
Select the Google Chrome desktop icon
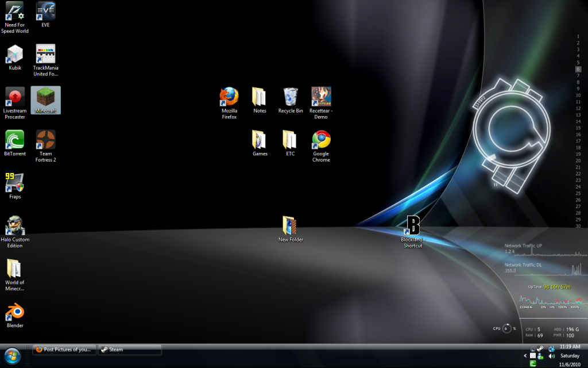(x=321, y=146)
